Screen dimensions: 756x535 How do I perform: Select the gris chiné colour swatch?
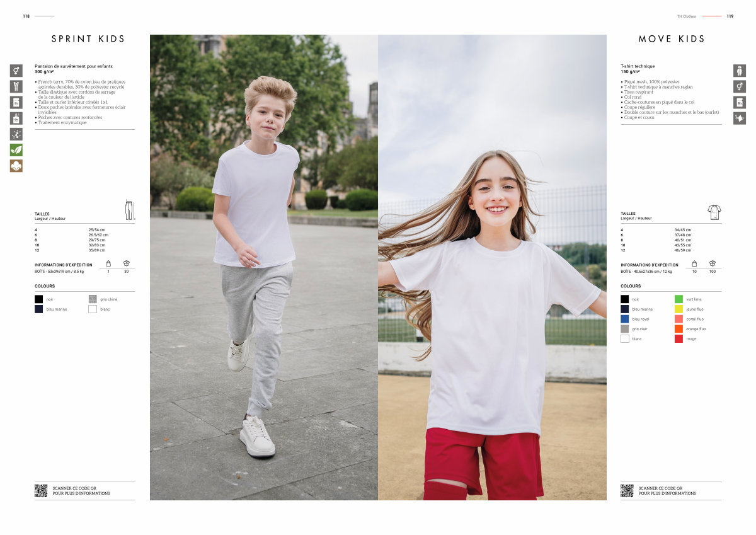click(x=93, y=299)
